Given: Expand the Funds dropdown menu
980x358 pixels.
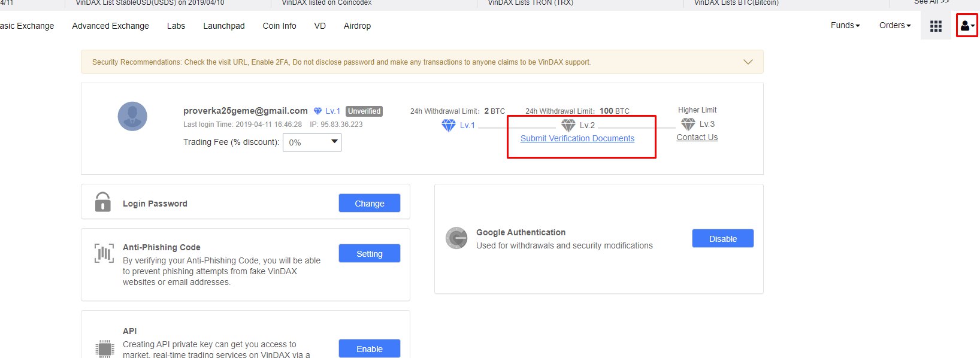Looking at the screenshot, I should 845,25.
